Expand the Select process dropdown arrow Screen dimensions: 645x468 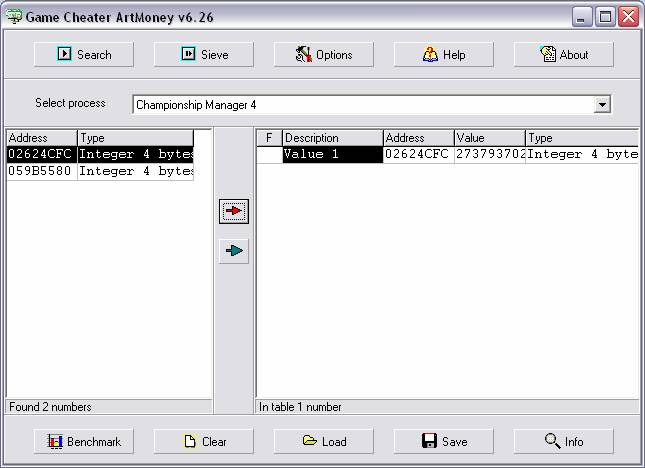(602, 104)
